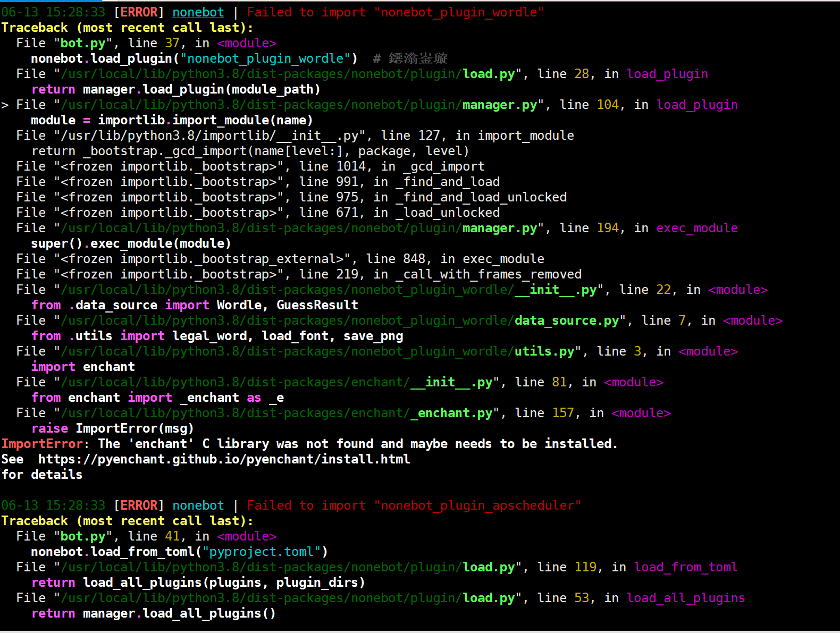
Task: Click 'Failed to import "nonebot_plugin_wordle"' message
Action: 396,12
